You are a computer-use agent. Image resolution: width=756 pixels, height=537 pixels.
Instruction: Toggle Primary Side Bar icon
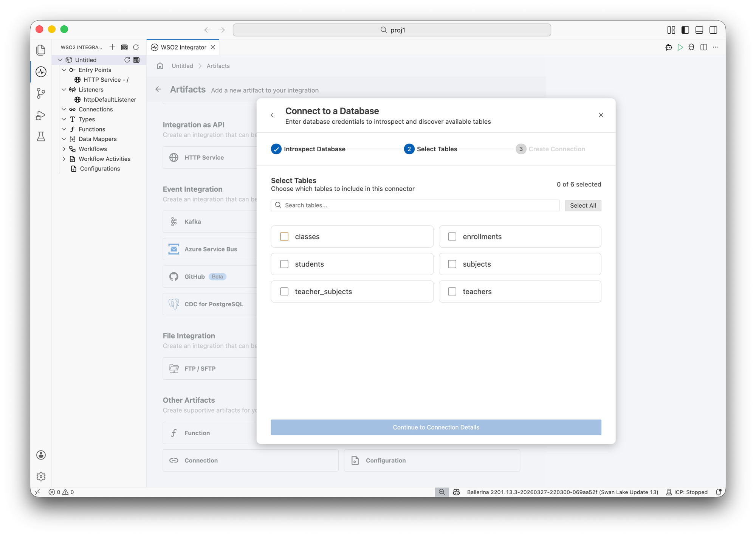tap(685, 30)
